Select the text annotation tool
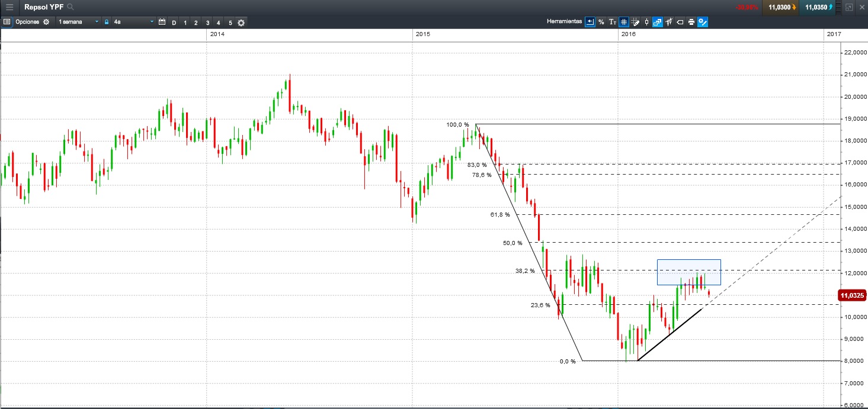 (x=613, y=22)
